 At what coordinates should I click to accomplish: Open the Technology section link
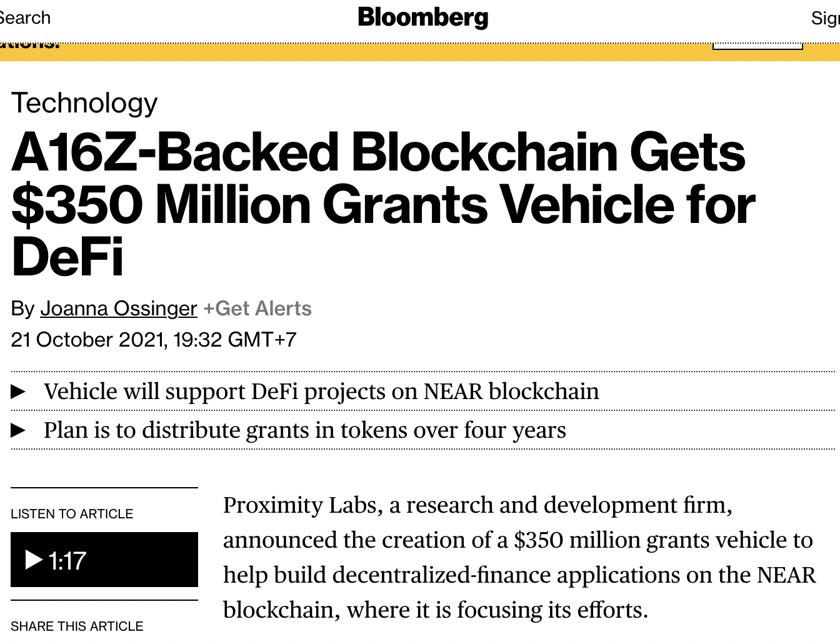click(84, 103)
